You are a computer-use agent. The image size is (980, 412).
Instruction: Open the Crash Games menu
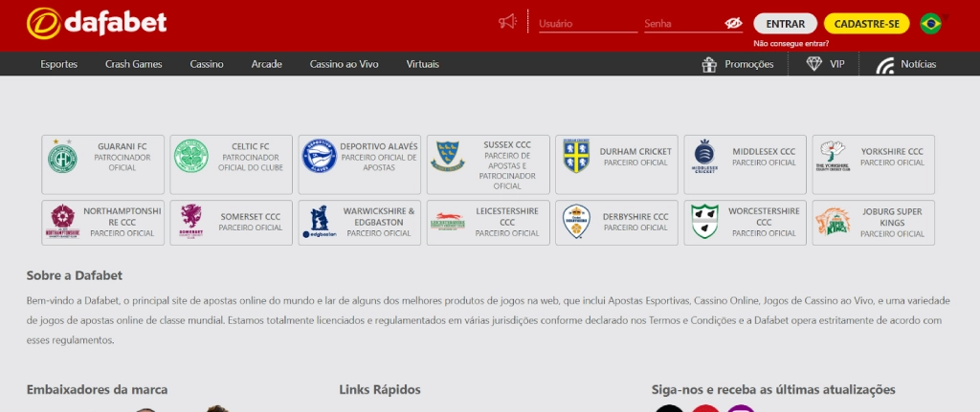pyautogui.click(x=134, y=64)
